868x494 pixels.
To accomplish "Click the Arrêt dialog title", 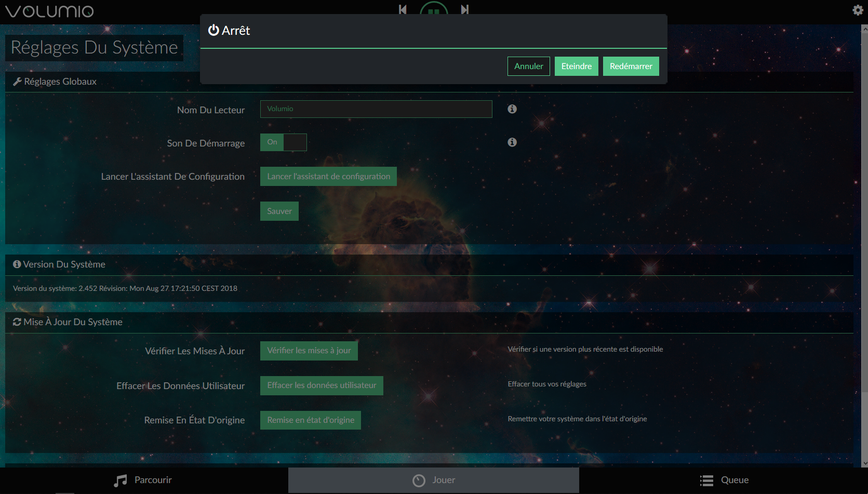I will click(x=236, y=31).
